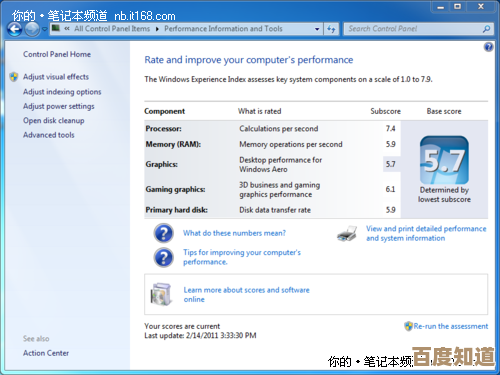Select Performance Information and Tools breadcrumb
This screenshot has width=500, height=375.
[223, 29]
